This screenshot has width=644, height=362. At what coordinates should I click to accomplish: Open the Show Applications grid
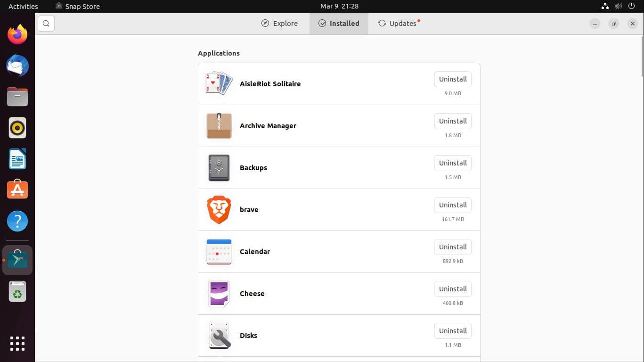tap(17, 344)
